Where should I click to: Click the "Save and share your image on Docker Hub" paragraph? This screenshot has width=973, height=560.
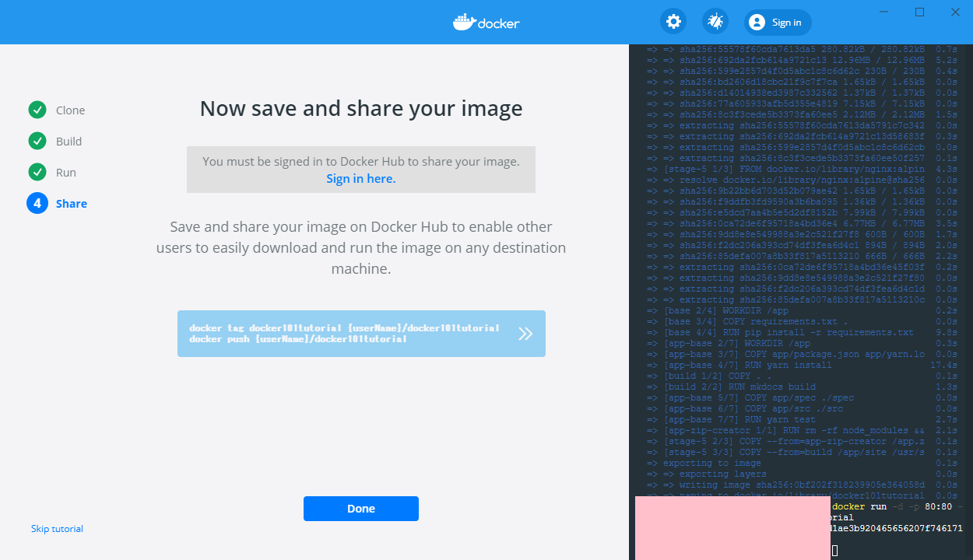(x=361, y=247)
